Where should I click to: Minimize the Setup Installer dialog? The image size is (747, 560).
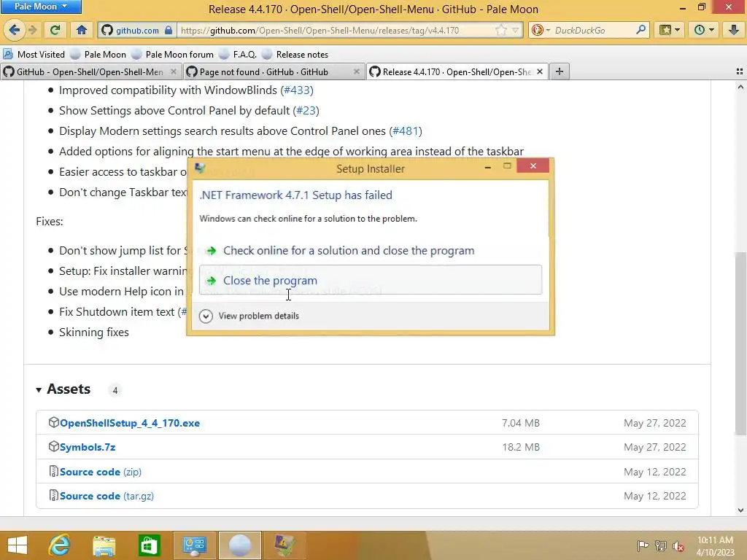click(x=488, y=167)
